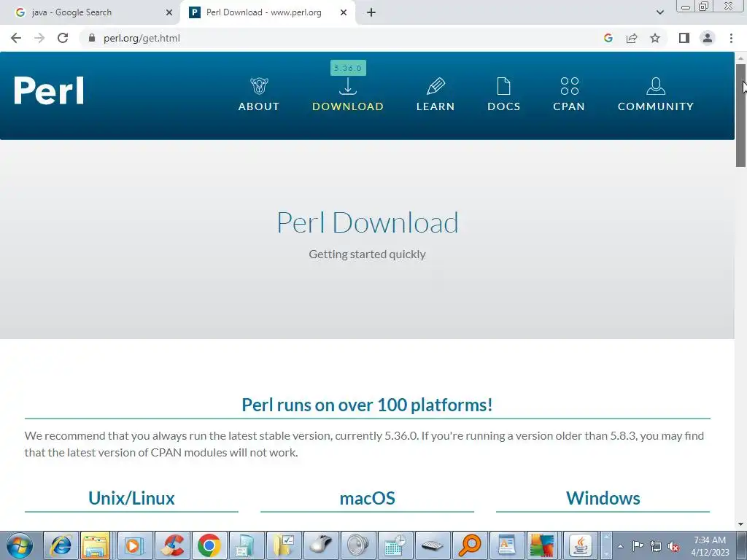Click the Unix/Linux section heading

tap(131, 498)
